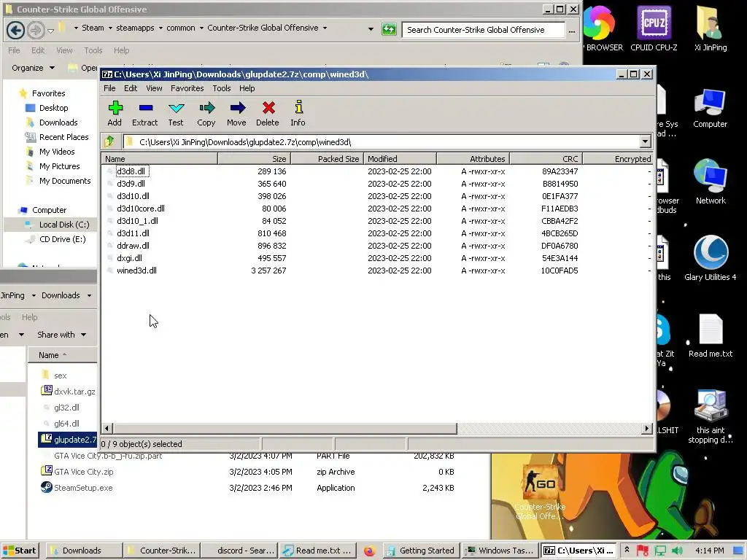Viewport: 747px width, 560px height.
Task: Click the Move tool in 7-Zip
Action: pos(237,113)
